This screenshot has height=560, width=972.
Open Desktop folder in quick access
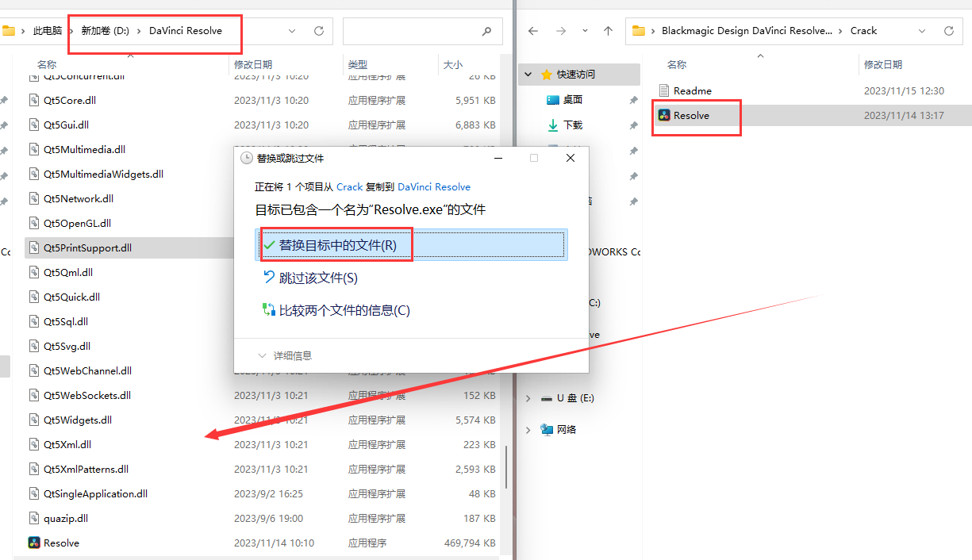pyautogui.click(x=572, y=100)
